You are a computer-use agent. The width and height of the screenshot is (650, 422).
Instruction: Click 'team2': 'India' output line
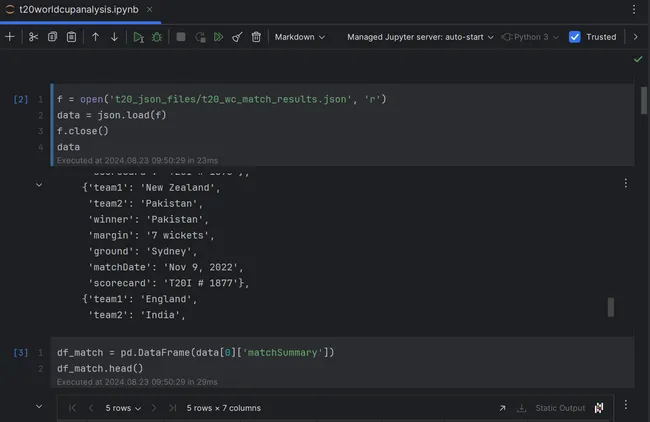[136, 315]
